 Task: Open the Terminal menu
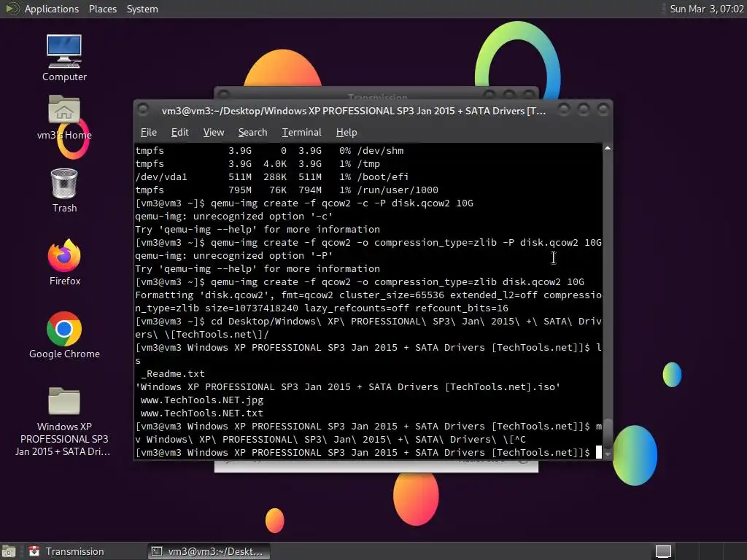pos(301,133)
